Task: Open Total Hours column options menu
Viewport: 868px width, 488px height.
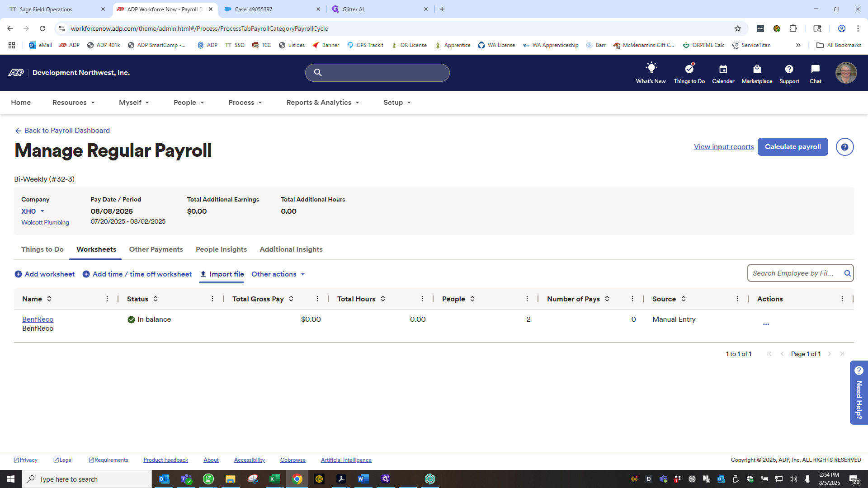Action: [422, 299]
